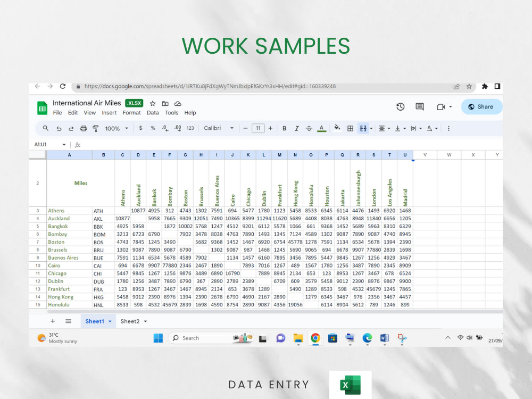Open the name box dropdown arrow
The width and height of the screenshot is (532, 399).
(x=64, y=145)
